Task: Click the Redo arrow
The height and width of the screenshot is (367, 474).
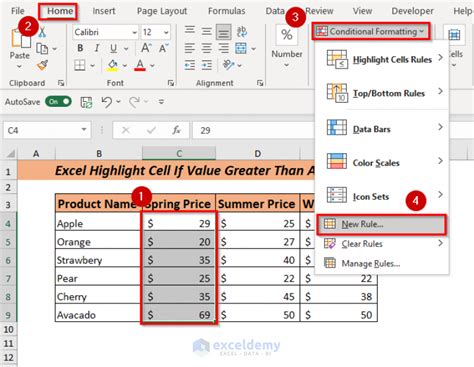Action: point(134,102)
